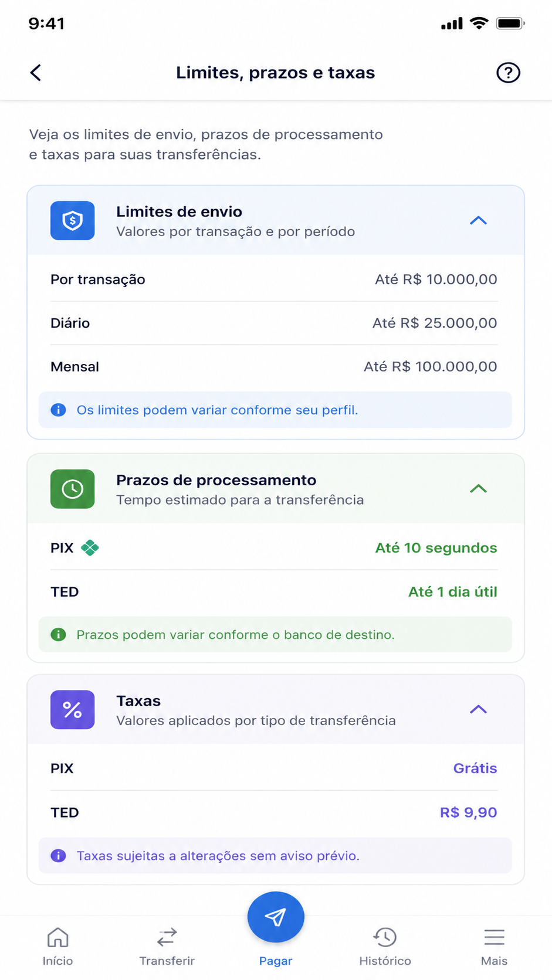Collapse the Limites de envio section
Screen dimensions: 552x980
tap(479, 220)
